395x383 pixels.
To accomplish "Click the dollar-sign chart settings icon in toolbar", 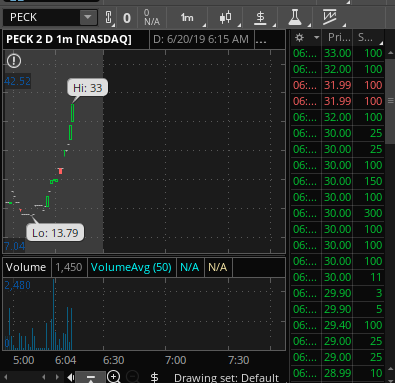I will point(260,17).
